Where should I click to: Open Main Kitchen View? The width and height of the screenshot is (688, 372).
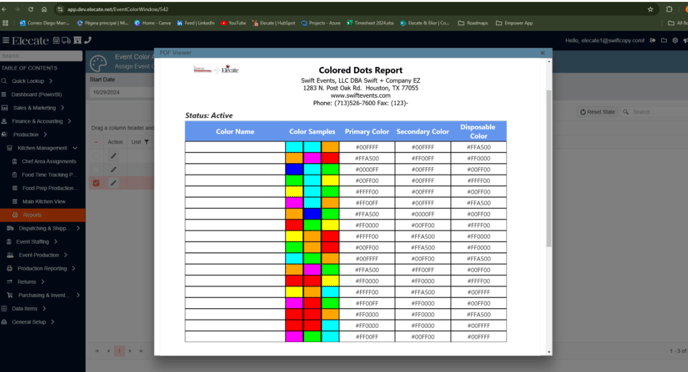pos(44,201)
